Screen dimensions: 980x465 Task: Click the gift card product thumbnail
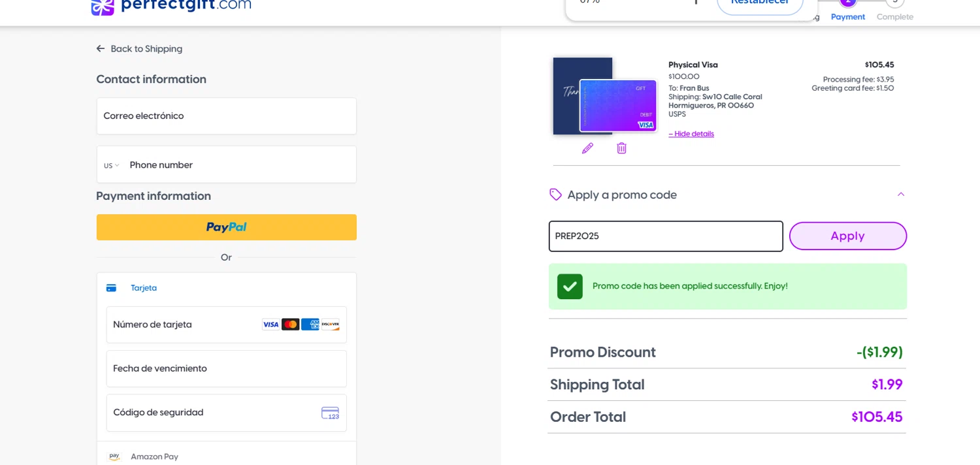point(604,97)
